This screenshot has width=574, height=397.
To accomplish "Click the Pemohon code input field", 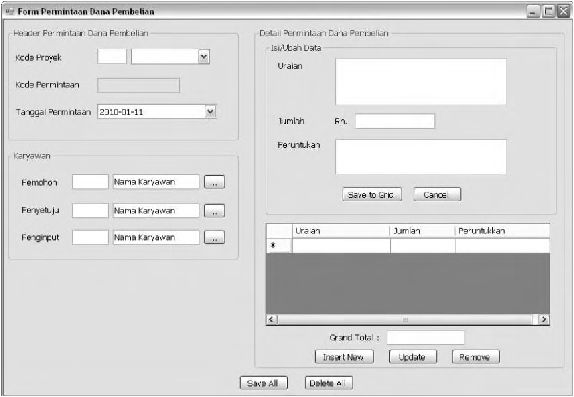I will coord(90,182).
